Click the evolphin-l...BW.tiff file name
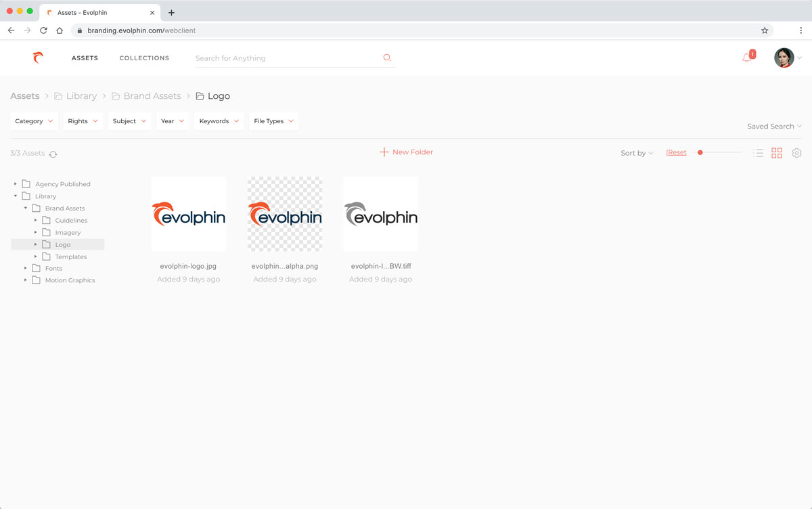This screenshot has width=812, height=509. coord(381,267)
